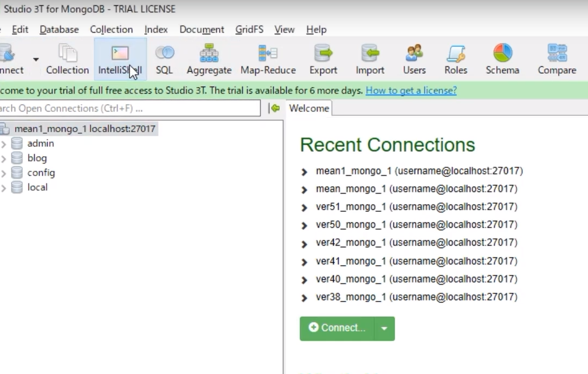
Task: Launch the IntelliShell tool
Action: [x=120, y=59]
